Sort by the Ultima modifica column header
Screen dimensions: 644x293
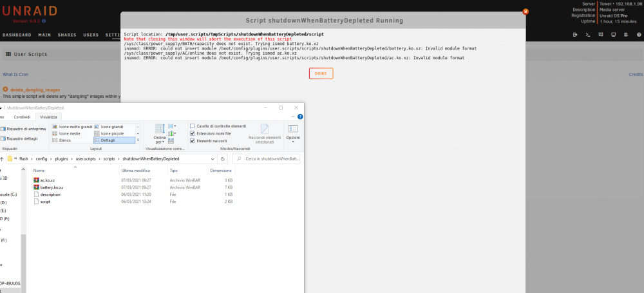[135, 171]
